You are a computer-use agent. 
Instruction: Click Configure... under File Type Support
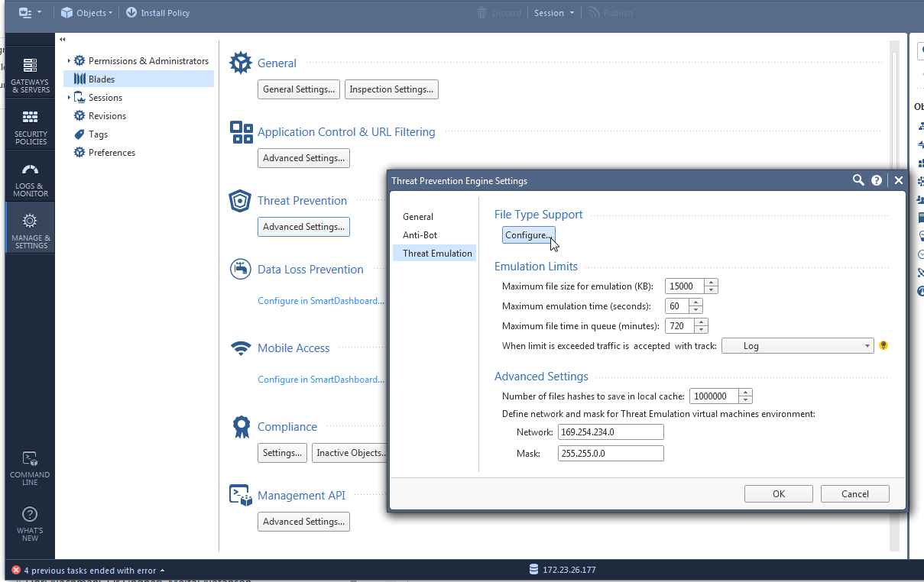point(529,235)
